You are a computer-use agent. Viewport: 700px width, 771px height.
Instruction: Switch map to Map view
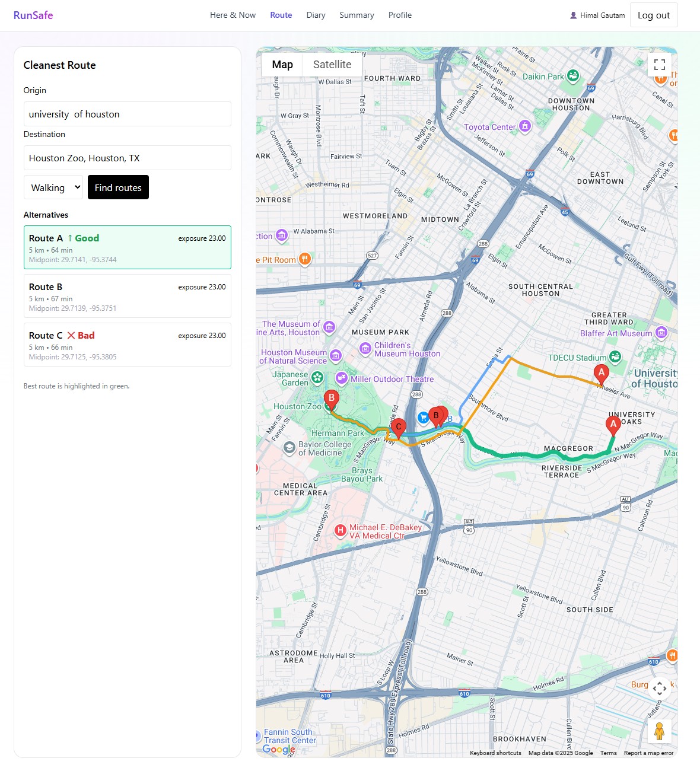(x=282, y=65)
